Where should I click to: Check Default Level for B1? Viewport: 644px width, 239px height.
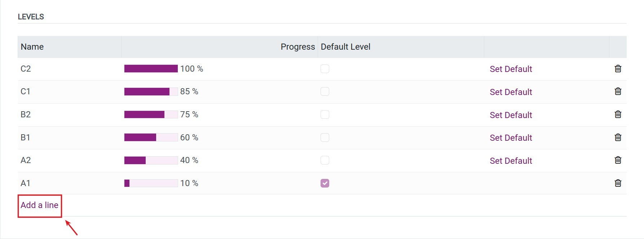pyautogui.click(x=325, y=137)
